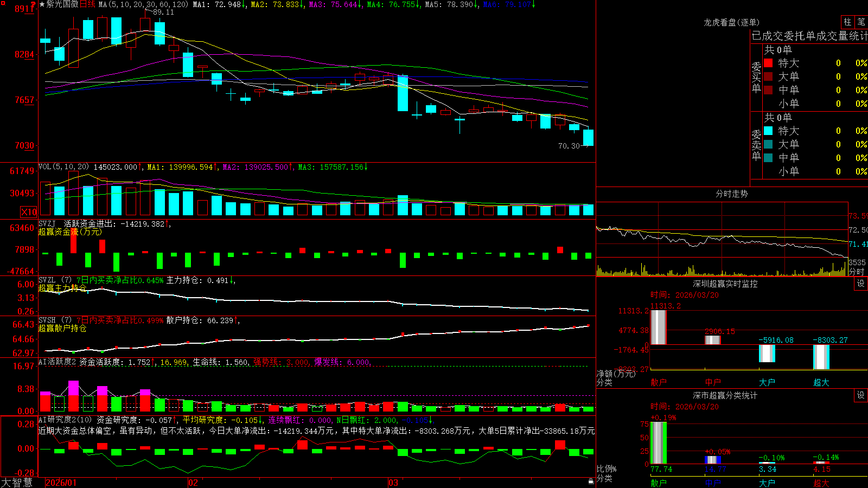Click the green 散户 bar in 深市超赢分类统计

[659, 442]
